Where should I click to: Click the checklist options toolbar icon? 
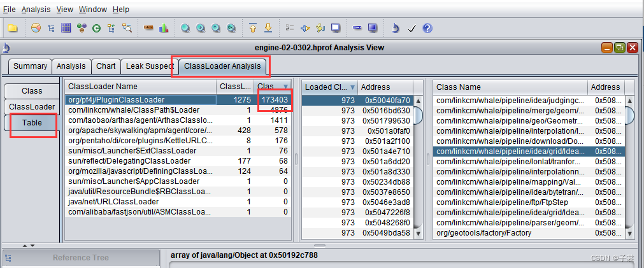(290, 28)
